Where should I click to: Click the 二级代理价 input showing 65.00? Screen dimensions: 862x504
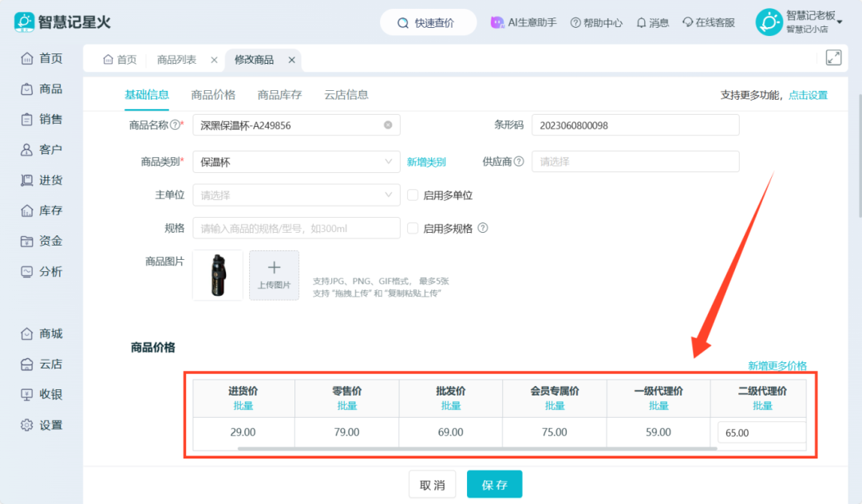click(762, 433)
